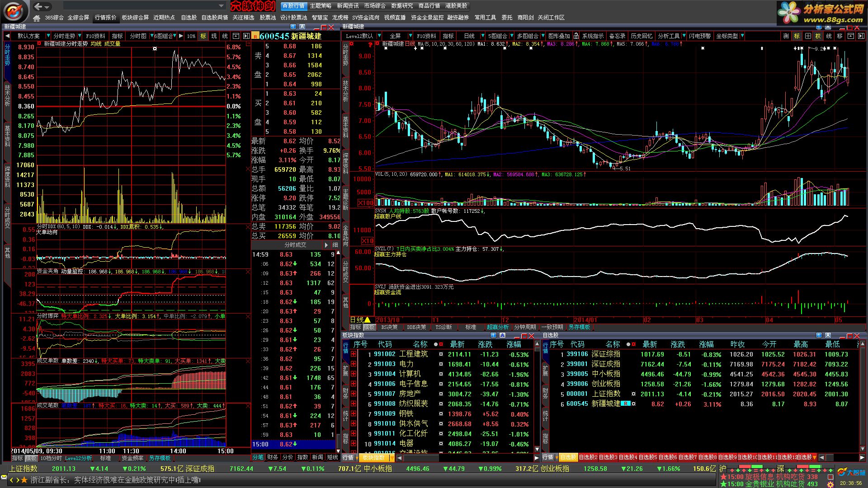Select 财务 tab below the tick list
Screen dimensions: 868x488
click(x=273, y=457)
